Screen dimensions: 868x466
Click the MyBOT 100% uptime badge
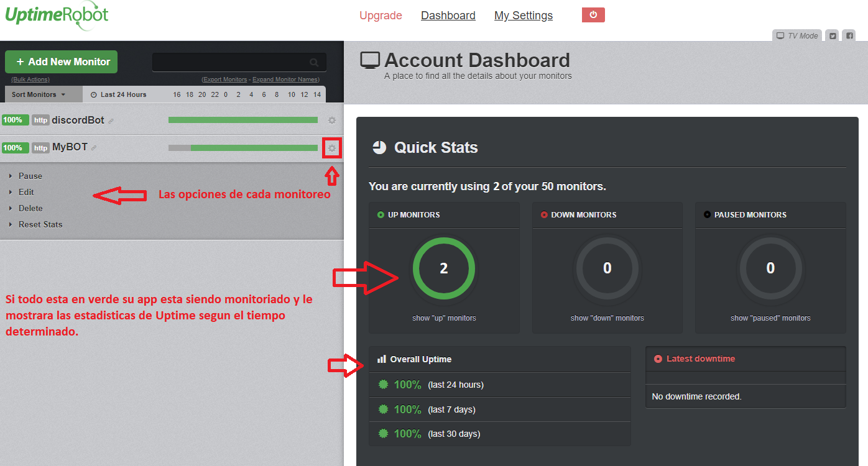click(15, 148)
